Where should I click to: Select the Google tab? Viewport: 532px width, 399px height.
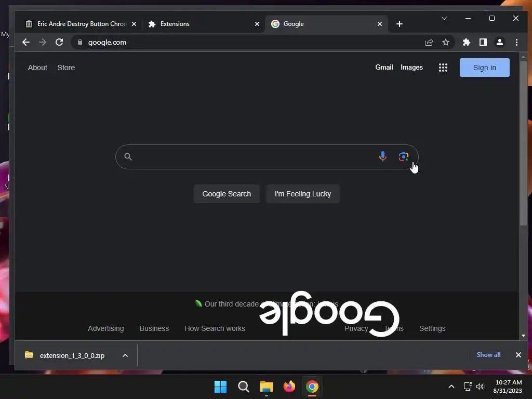326,24
